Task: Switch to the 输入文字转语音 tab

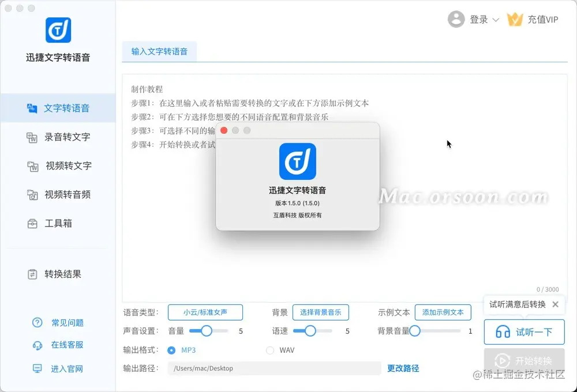Action: click(159, 51)
